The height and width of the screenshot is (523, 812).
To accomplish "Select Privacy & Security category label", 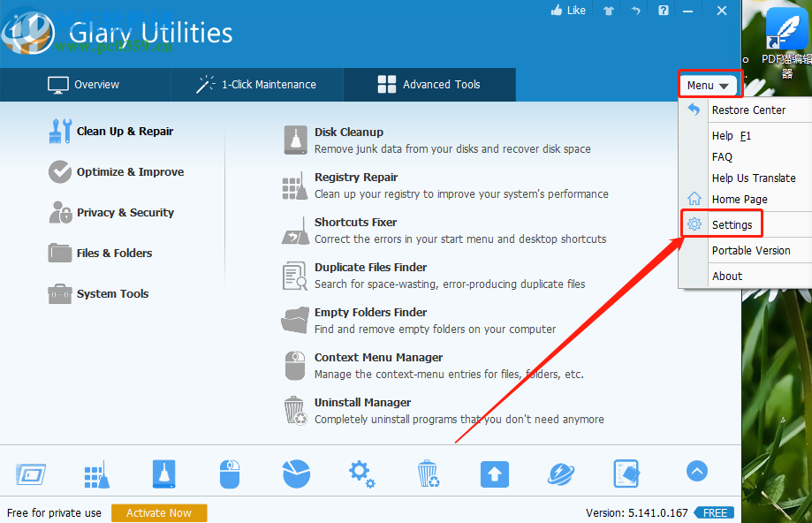I will point(125,212).
